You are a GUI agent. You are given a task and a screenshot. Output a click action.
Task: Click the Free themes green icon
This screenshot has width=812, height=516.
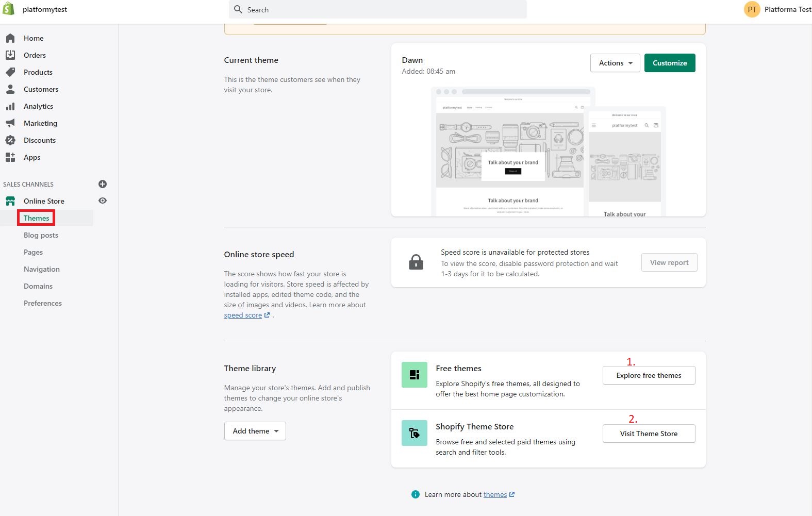pos(415,375)
